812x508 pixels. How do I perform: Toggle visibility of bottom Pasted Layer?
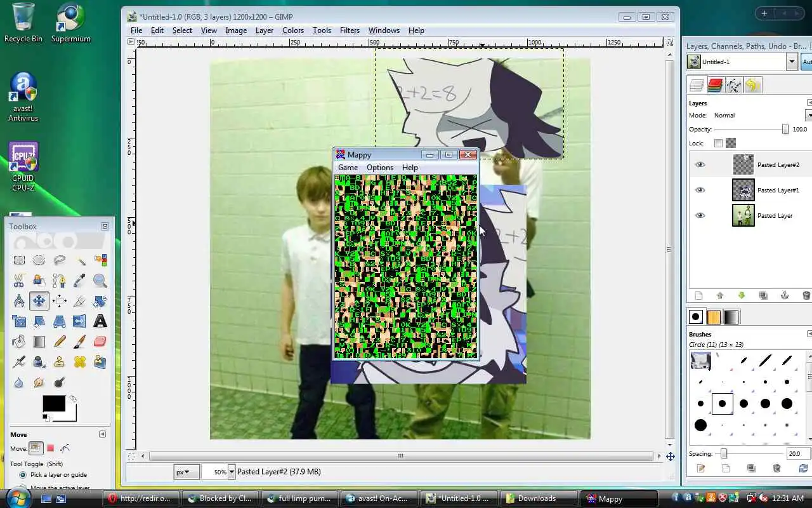(x=700, y=215)
